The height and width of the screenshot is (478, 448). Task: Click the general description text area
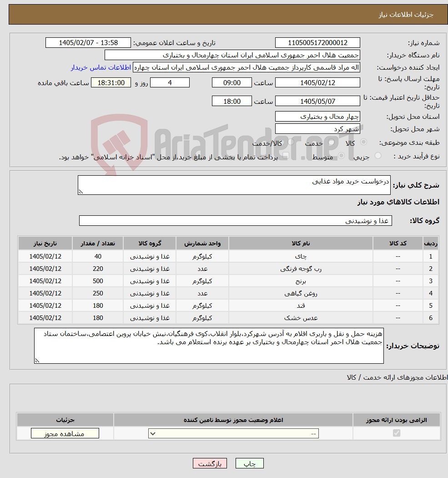[234, 185]
